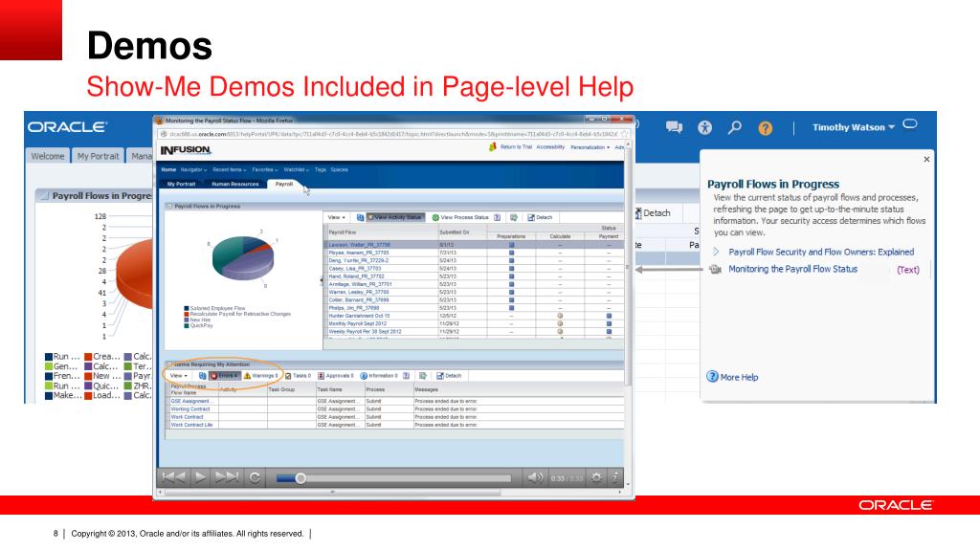Click help icon after View Process Status
This screenshot has height=551, width=980.
(497, 217)
